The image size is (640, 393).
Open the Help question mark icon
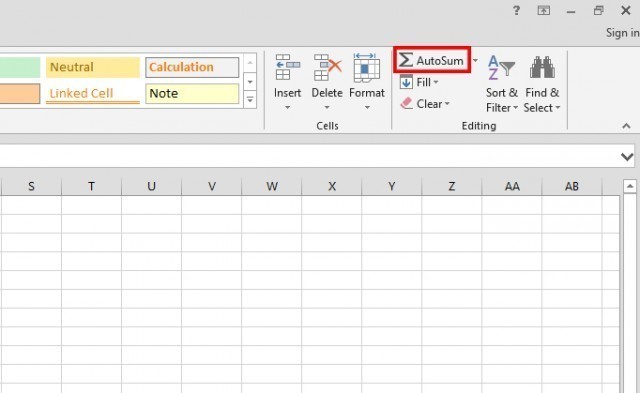[516, 11]
